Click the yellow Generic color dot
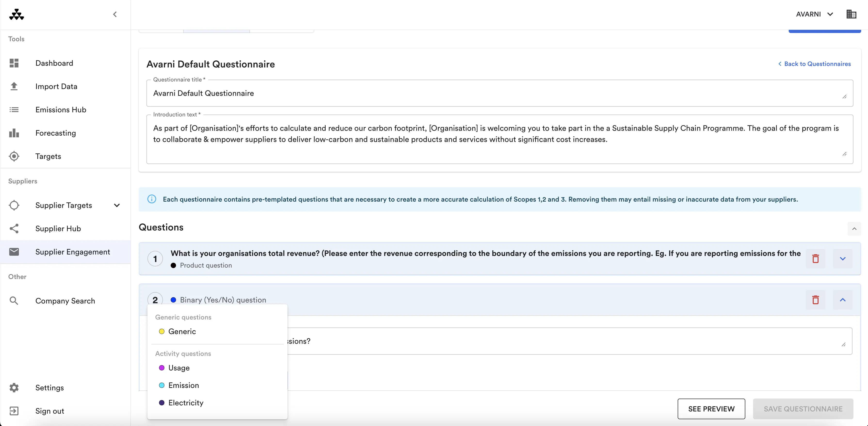This screenshot has height=426, width=868. click(162, 331)
